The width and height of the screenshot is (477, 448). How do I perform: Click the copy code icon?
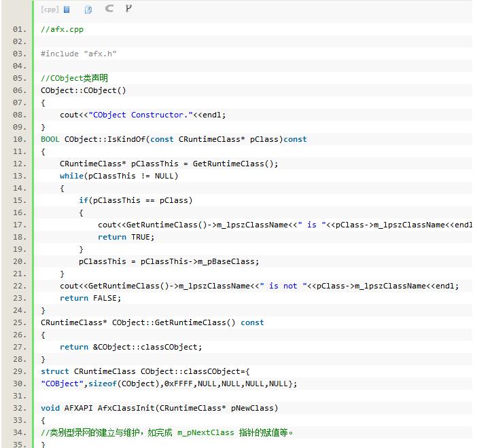pyautogui.click(x=88, y=10)
